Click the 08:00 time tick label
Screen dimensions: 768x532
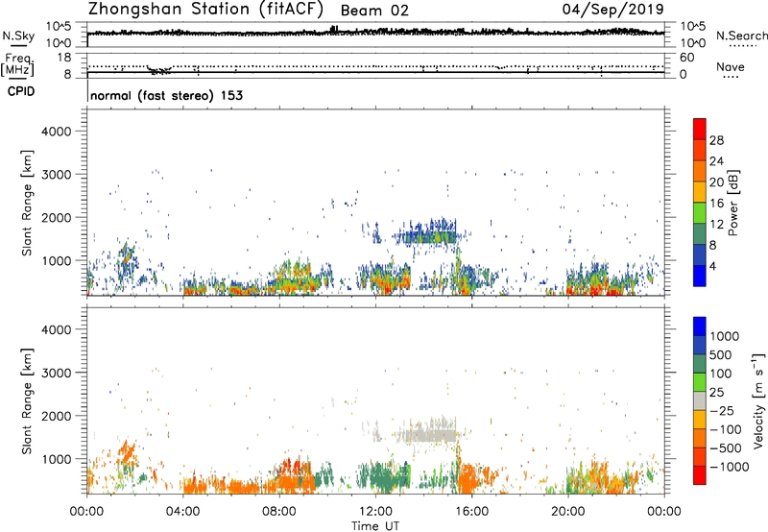click(x=279, y=512)
